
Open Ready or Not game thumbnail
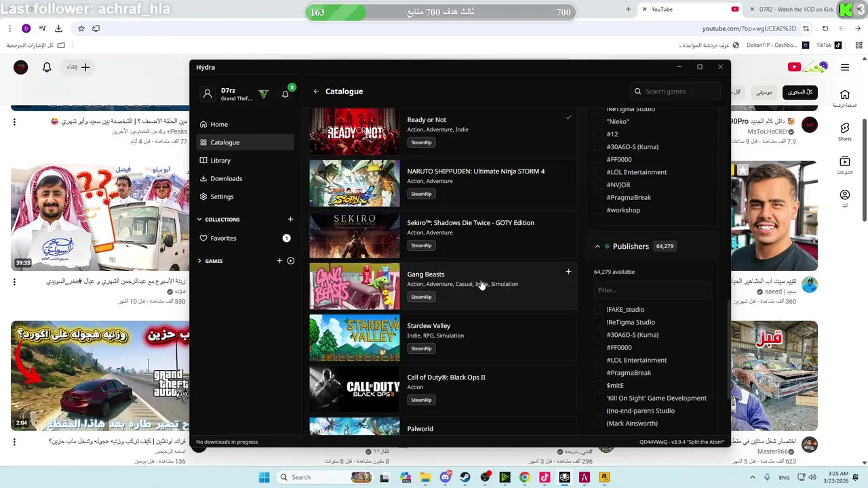click(x=355, y=131)
